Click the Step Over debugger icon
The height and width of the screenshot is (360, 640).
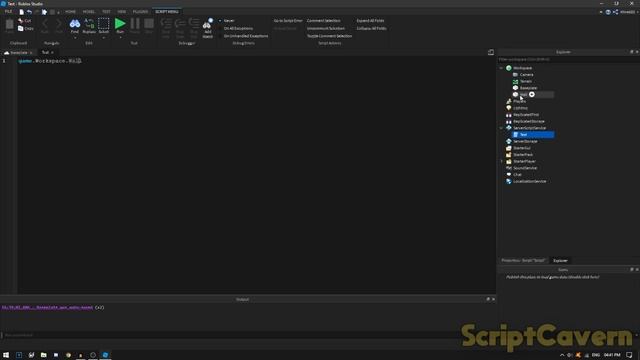180,24
